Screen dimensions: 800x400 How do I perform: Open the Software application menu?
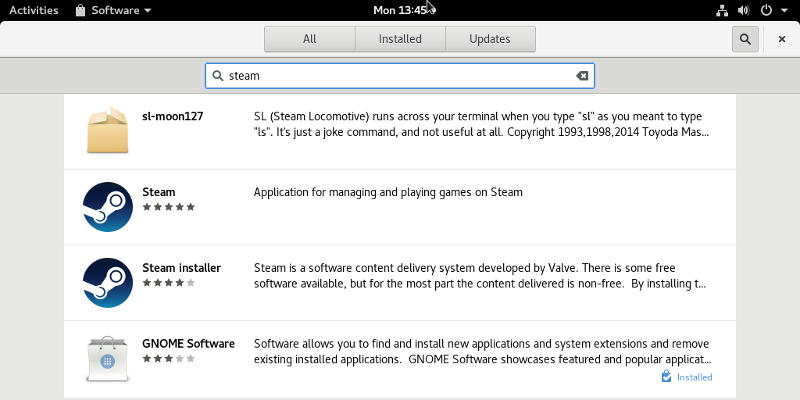[113, 10]
